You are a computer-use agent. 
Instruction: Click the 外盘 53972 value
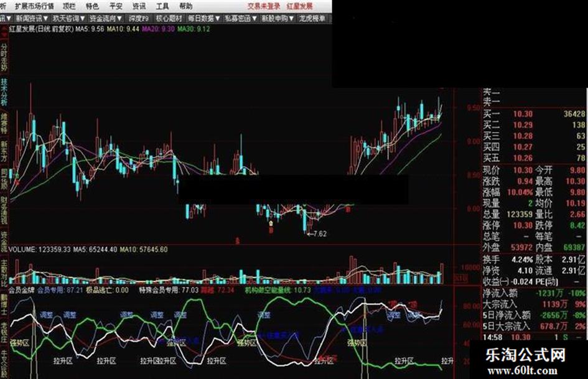click(x=521, y=247)
